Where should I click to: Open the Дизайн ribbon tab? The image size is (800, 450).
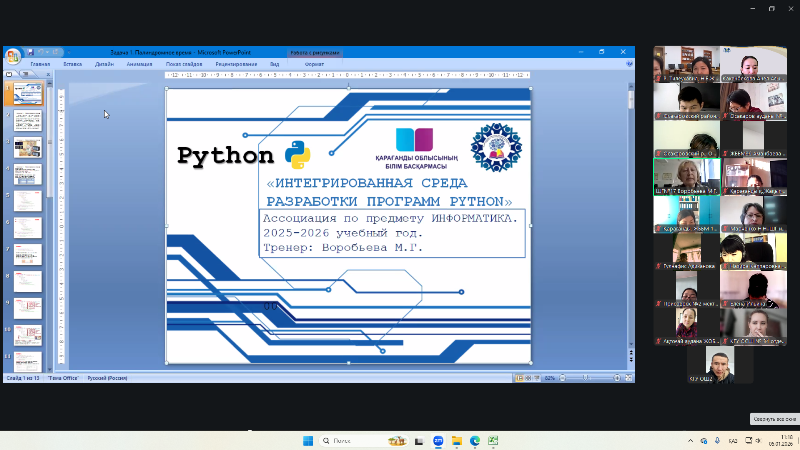click(x=104, y=63)
